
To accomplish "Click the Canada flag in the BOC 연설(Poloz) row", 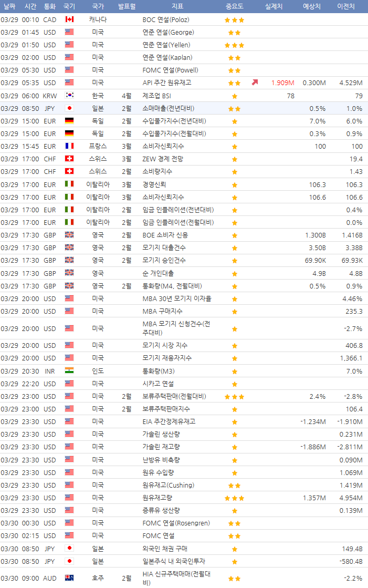I will [69, 19].
